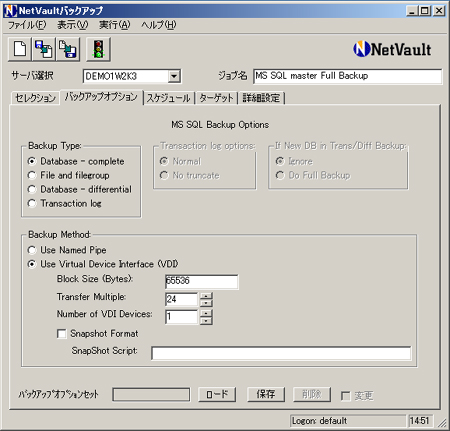Image resolution: width=450 pixels, height=431 pixels.
Task: Switch to the スケジュール tab
Action: click(169, 98)
